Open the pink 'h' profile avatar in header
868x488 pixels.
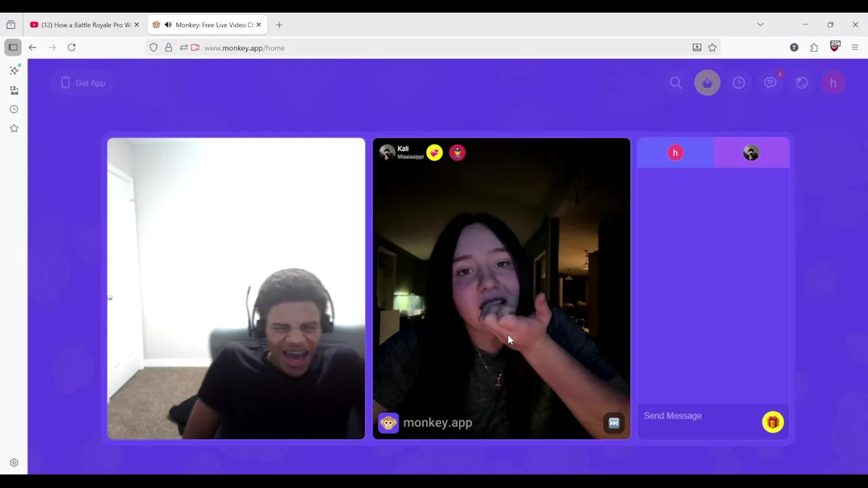point(833,83)
